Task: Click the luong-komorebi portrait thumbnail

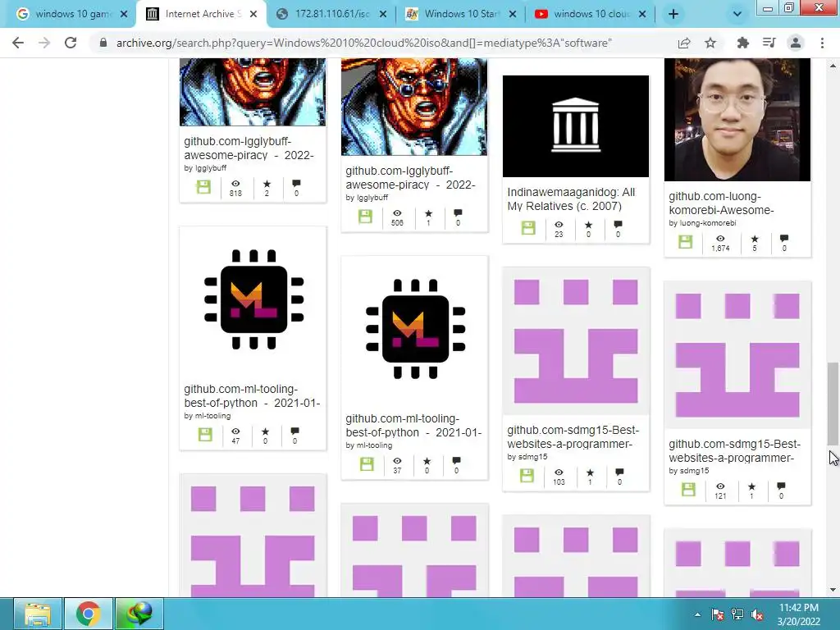Action: click(x=737, y=120)
